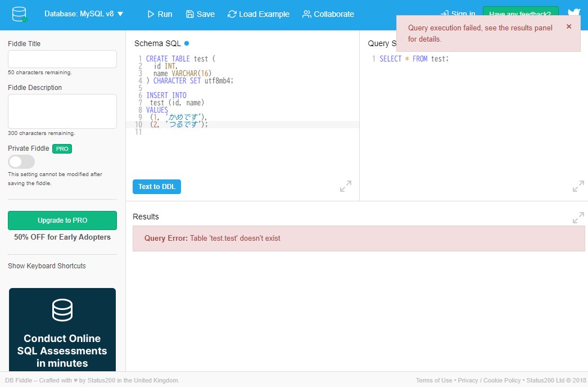Expand the Results panel
This screenshot has width=588, height=387.
coord(578,218)
